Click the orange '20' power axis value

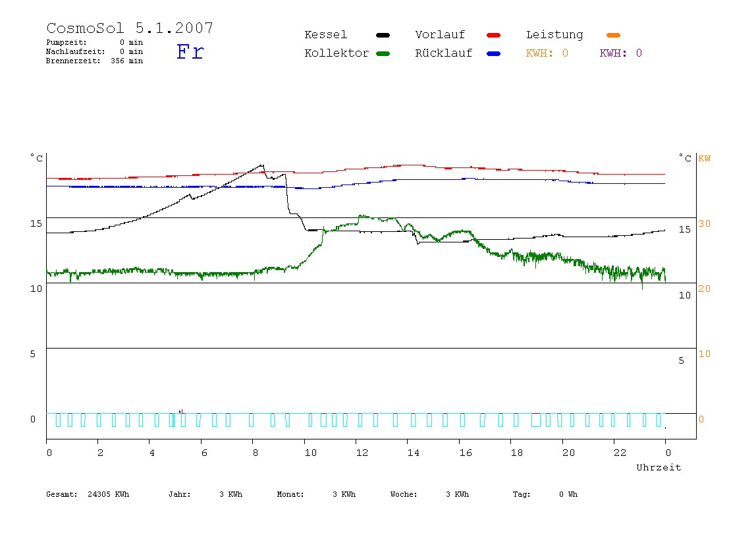point(705,289)
